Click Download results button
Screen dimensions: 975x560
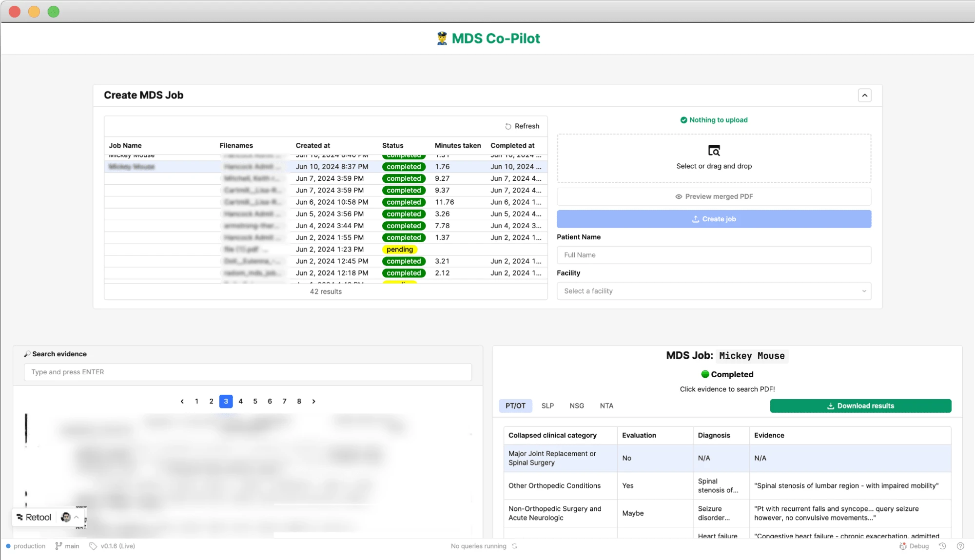point(860,406)
